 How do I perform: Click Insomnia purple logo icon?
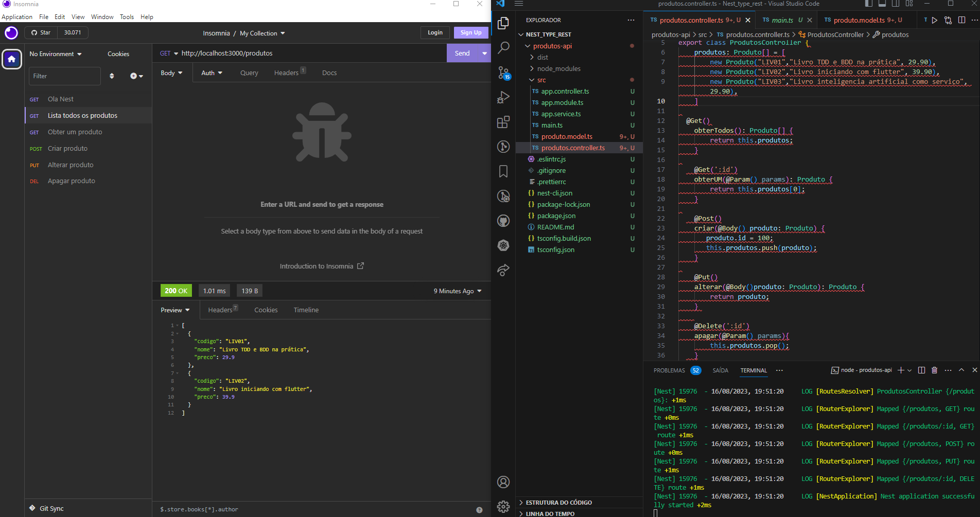(11, 33)
